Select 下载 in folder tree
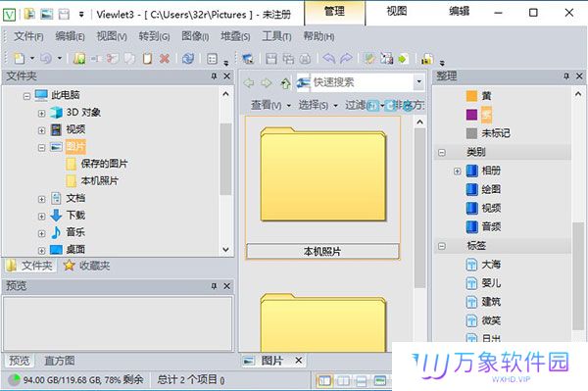Image resolution: width=588 pixels, height=391 pixels. click(x=68, y=216)
